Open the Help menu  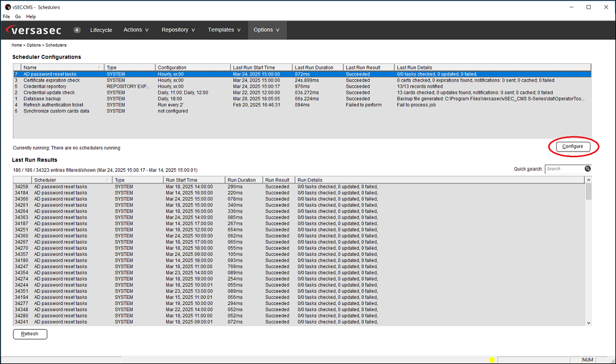(31, 17)
